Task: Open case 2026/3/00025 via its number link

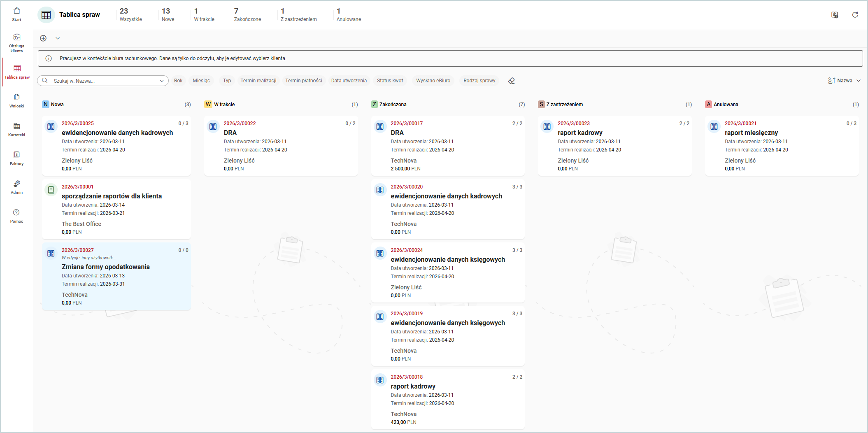Action: [77, 123]
